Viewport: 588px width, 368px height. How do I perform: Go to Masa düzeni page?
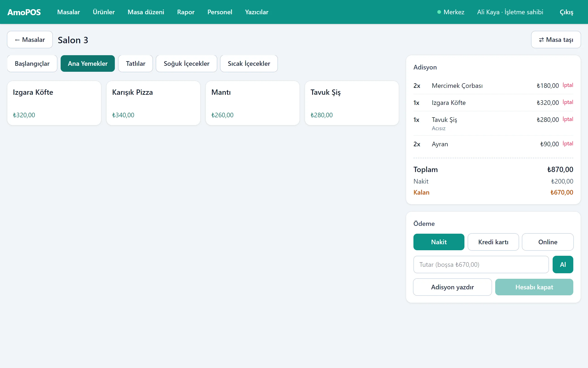point(146,12)
